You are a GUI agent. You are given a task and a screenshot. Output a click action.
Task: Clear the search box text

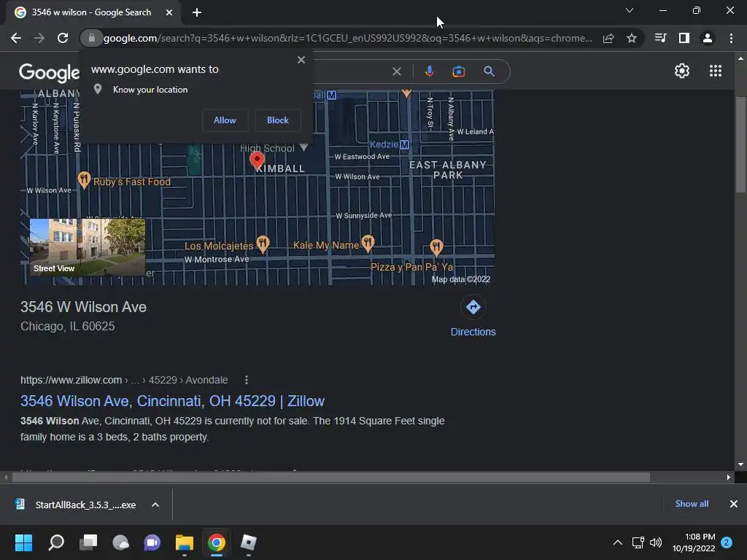coord(396,71)
